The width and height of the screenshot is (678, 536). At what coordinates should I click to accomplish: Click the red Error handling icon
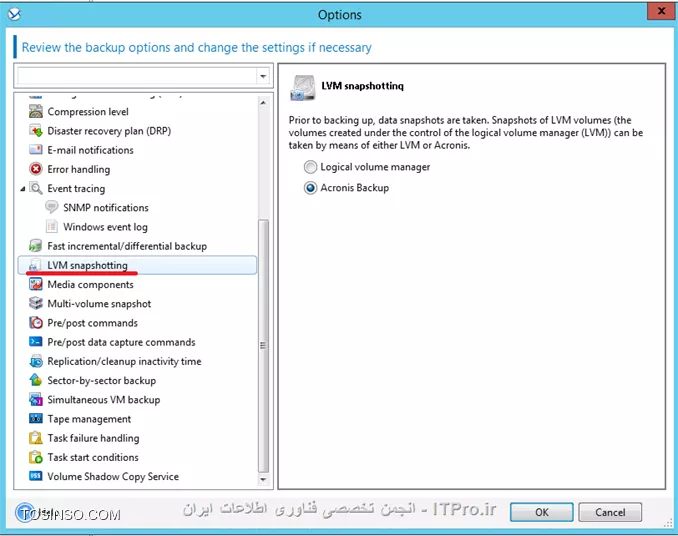pos(35,169)
